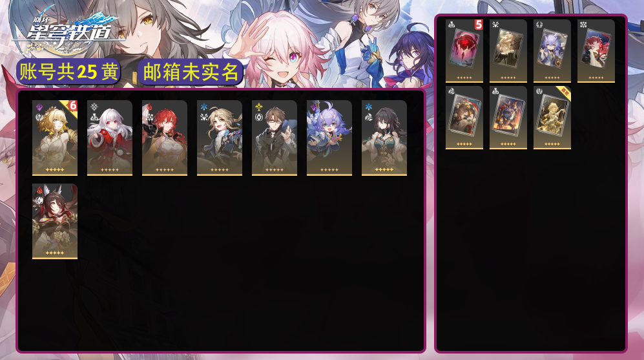Click the red 6 badge on Aglaea's card

pos(73,105)
